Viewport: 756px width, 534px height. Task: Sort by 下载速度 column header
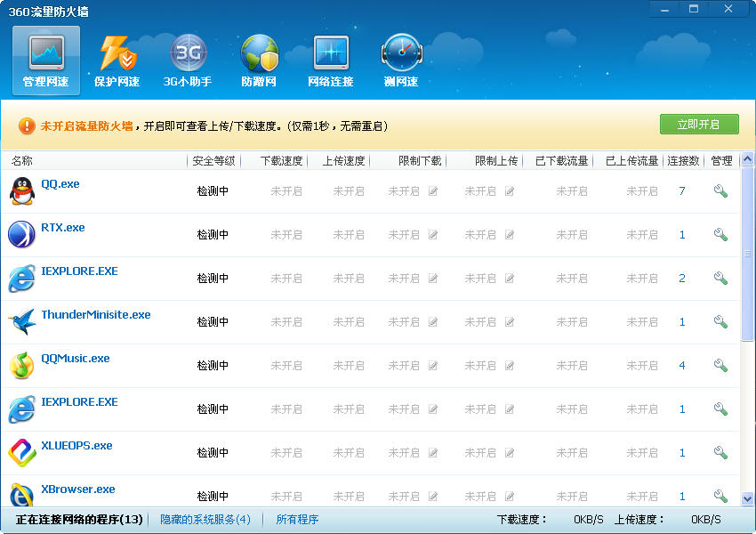[281, 161]
